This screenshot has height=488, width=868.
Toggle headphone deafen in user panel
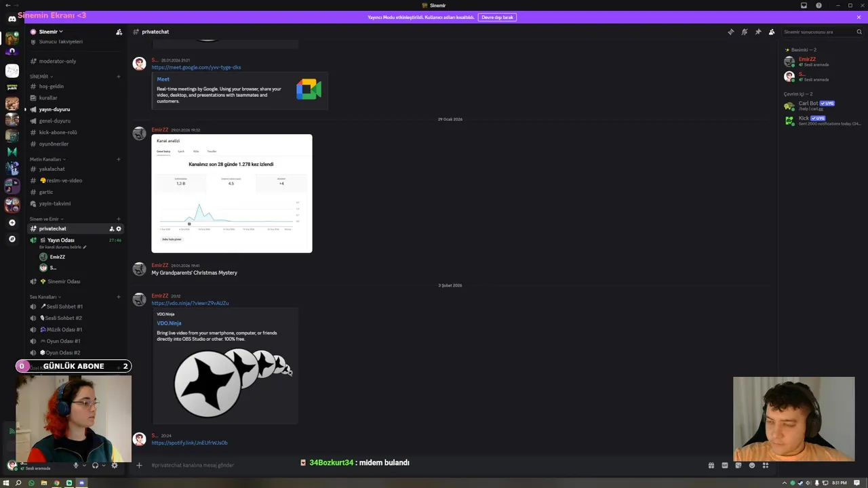tap(95, 465)
